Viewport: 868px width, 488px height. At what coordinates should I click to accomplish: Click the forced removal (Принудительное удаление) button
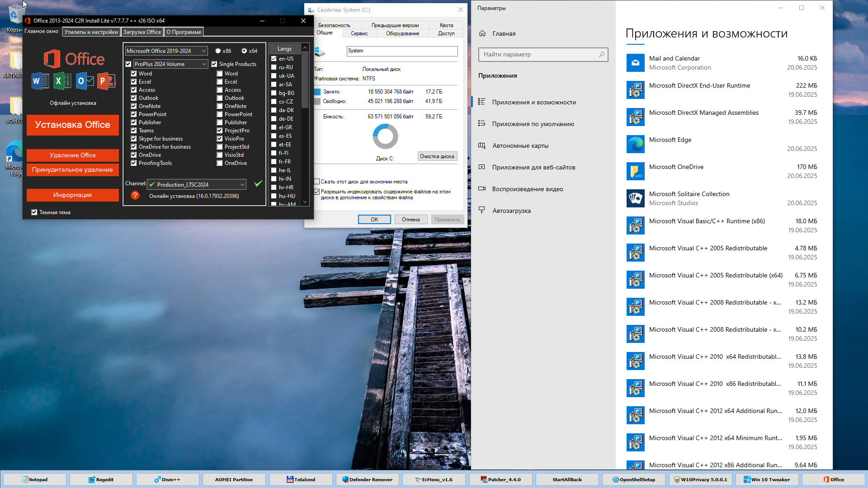point(73,169)
